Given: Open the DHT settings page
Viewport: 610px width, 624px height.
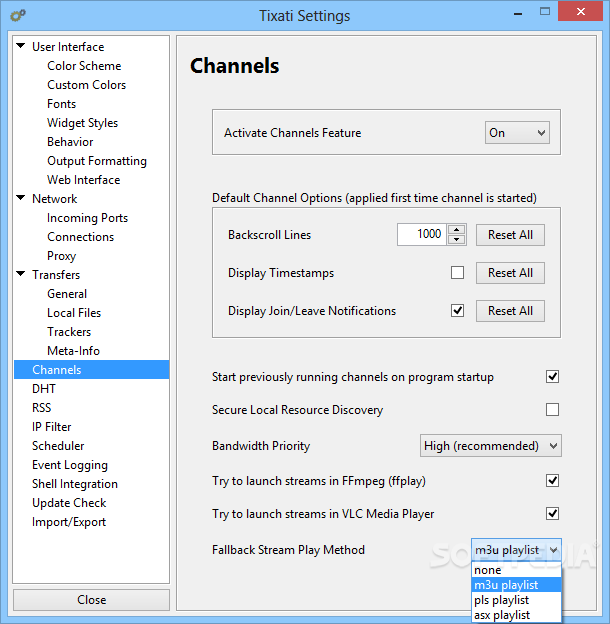Looking at the screenshot, I should click(x=44, y=389).
